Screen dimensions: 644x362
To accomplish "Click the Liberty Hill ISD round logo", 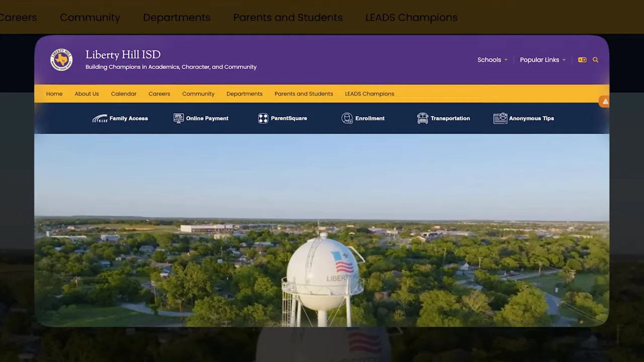I will coord(61,60).
